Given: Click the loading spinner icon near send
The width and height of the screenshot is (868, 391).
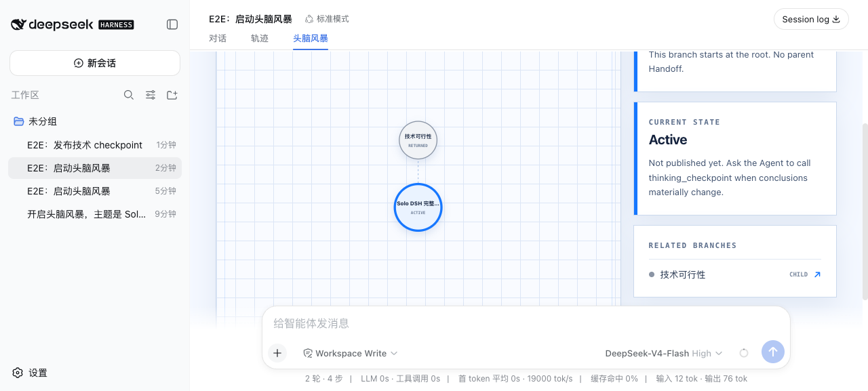Looking at the screenshot, I should [744, 353].
